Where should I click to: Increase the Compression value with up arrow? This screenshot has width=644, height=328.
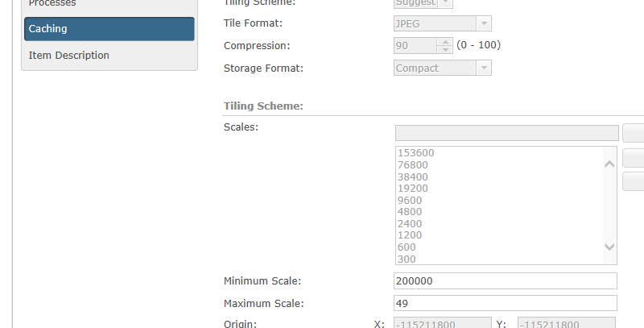click(445, 42)
